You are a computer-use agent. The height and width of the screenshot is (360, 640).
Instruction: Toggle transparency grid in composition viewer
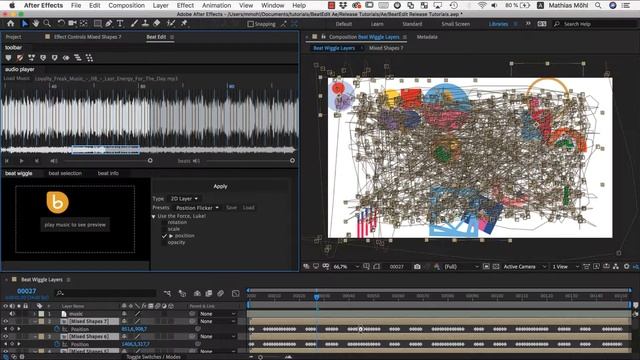(x=496, y=267)
